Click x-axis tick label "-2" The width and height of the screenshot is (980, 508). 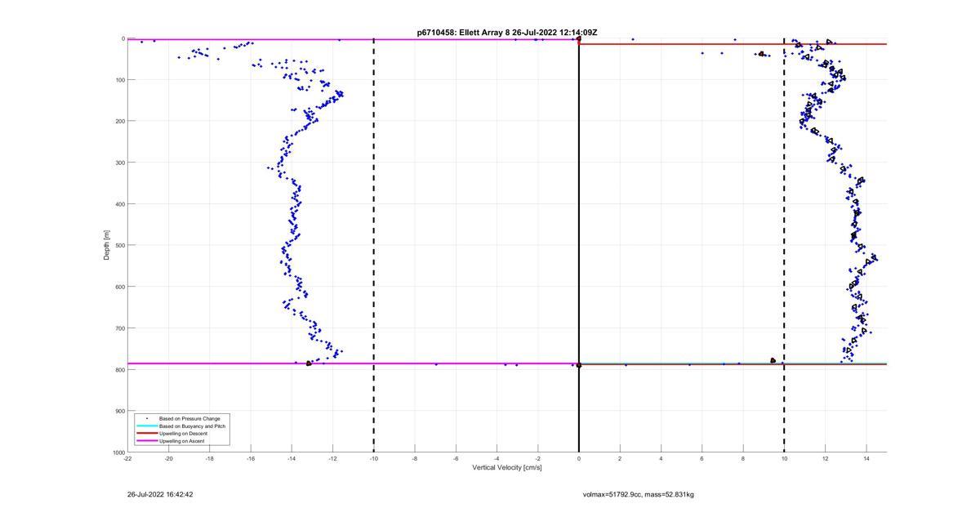click(x=537, y=458)
